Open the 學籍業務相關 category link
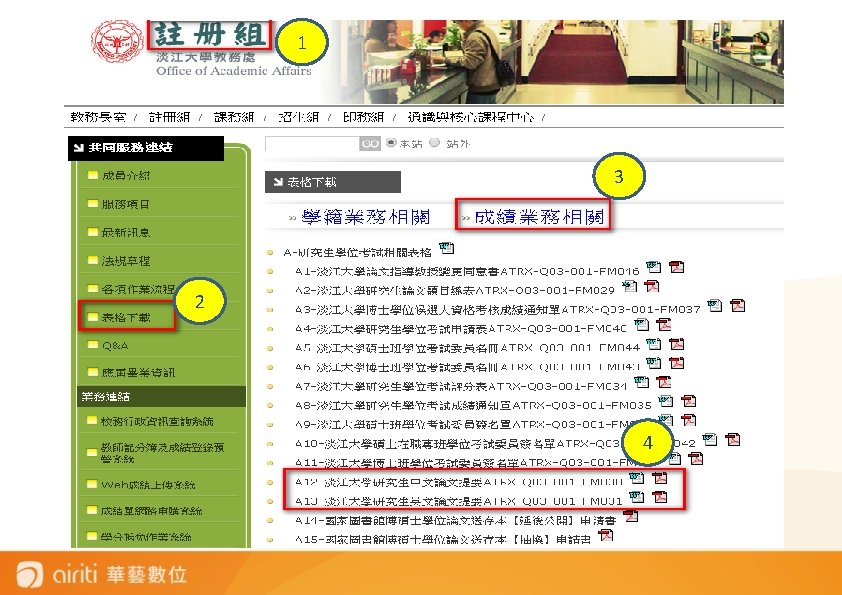 (x=366, y=216)
